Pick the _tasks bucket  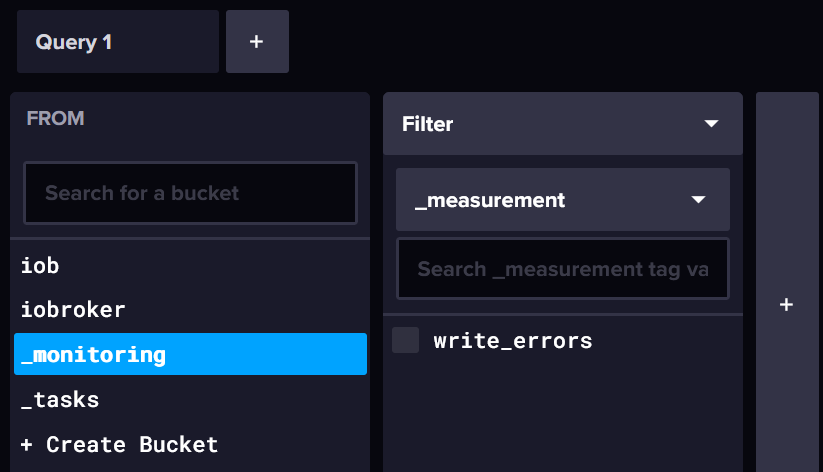(x=190, y=400)
